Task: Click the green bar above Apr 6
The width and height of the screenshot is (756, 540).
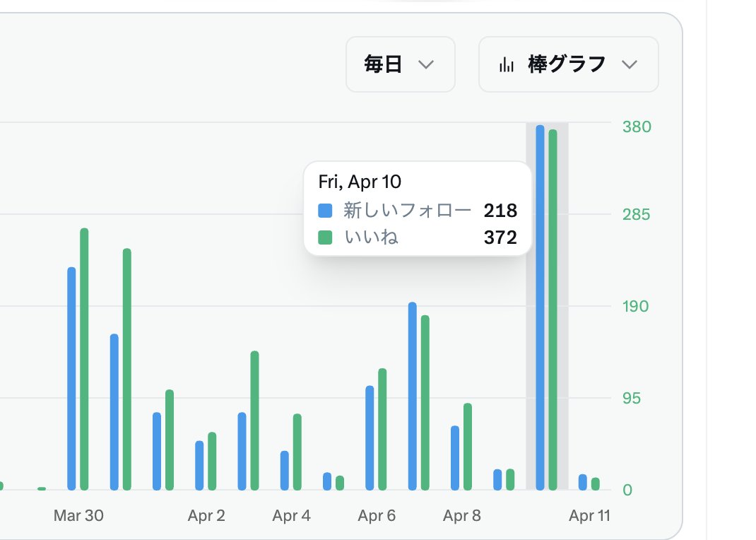Action: coord(382,429)
